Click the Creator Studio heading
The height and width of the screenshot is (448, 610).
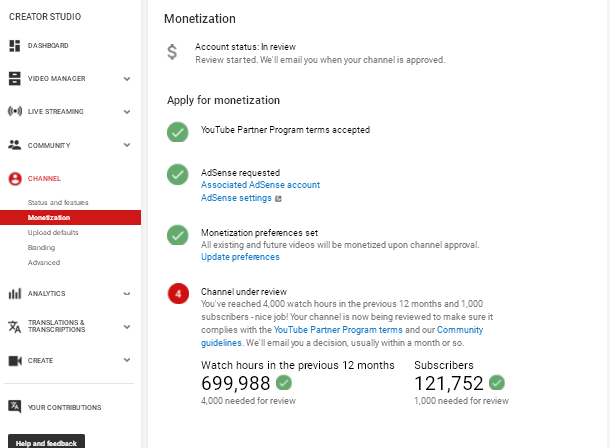(x=45, y=17)
